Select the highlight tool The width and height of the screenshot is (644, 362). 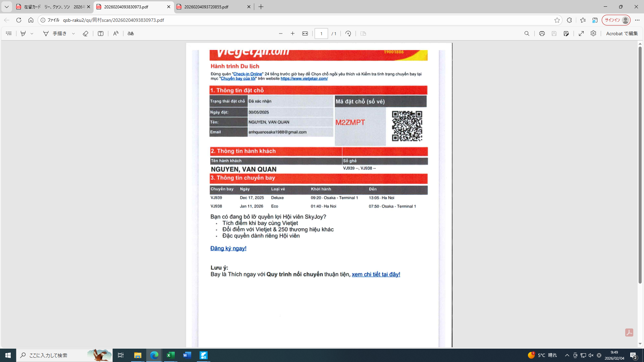click(x=23, y=34)
